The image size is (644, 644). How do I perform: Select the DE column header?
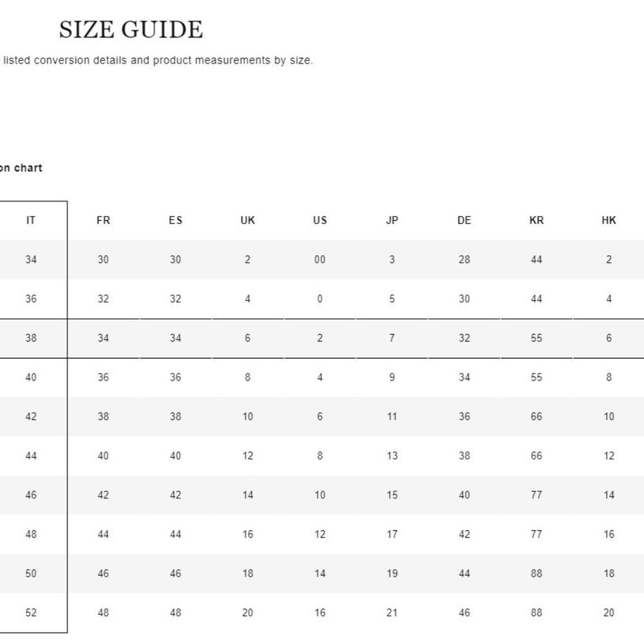tap(464, 220)
